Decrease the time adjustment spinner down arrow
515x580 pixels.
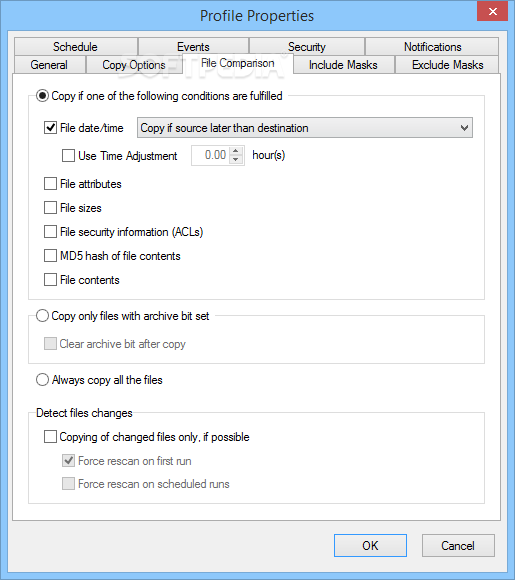236,159
